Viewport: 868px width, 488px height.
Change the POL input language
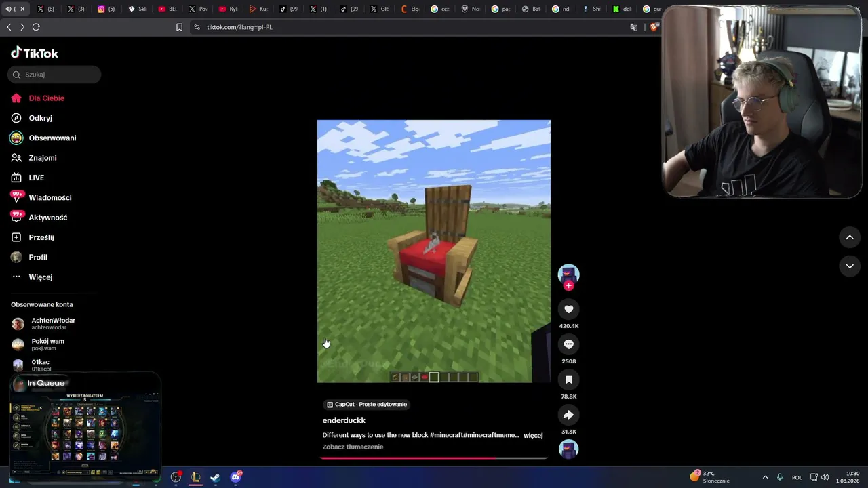coord(797,477)
